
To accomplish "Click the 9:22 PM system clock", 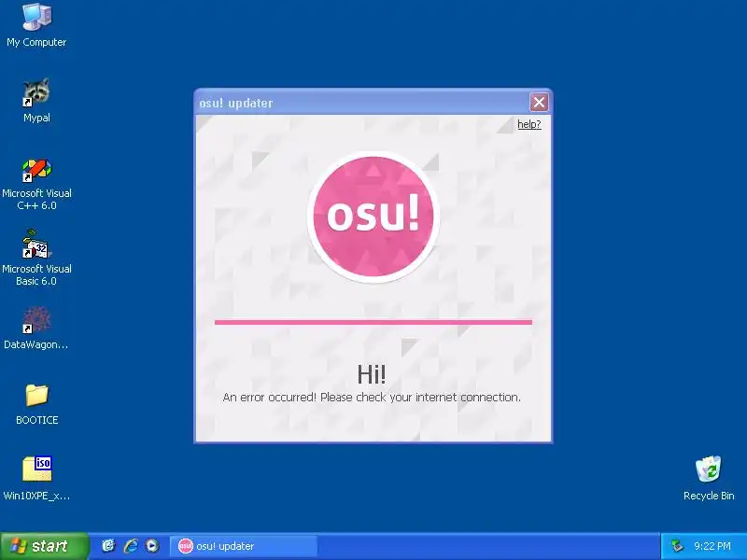I will coord(712,546).
